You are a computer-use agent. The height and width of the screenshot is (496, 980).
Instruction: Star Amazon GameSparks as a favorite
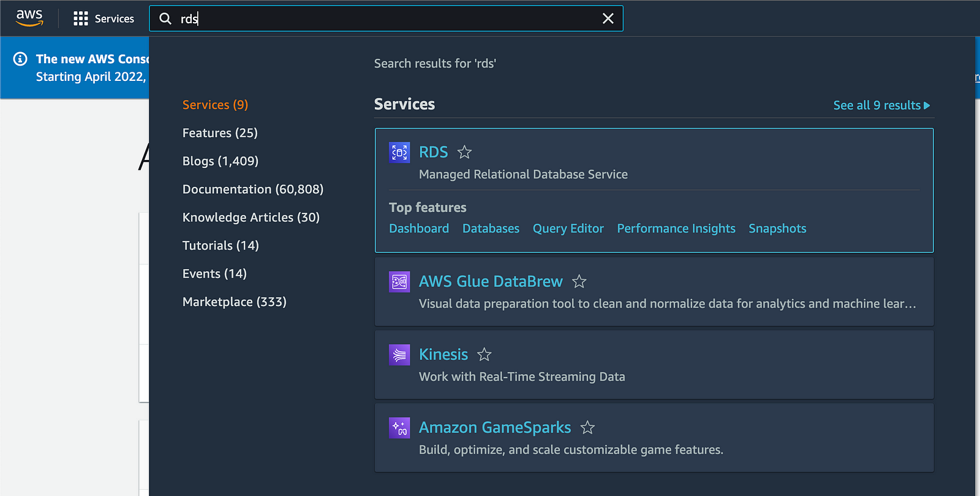click(587, 427)
